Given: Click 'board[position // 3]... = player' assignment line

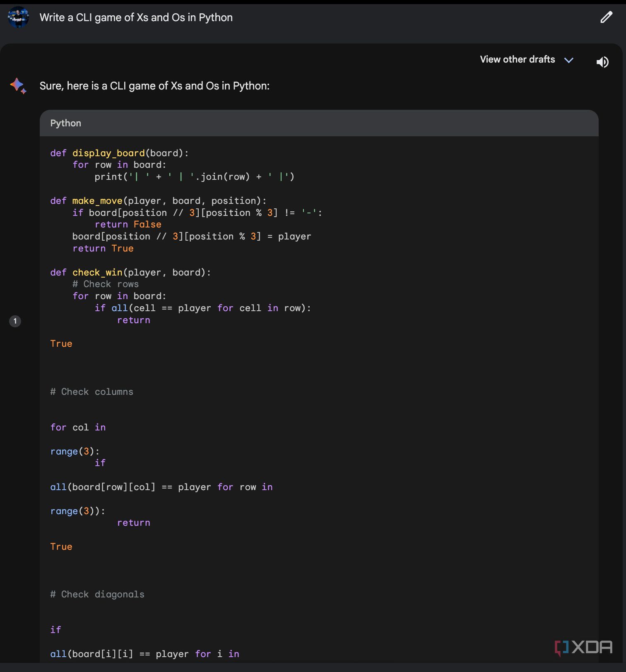Looking at the screenshot, I should pyautogui.click(x=192, y=237).
